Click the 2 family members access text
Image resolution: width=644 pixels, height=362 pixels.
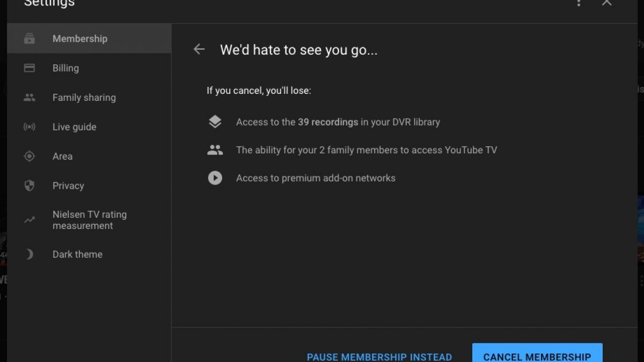point(367,150)
